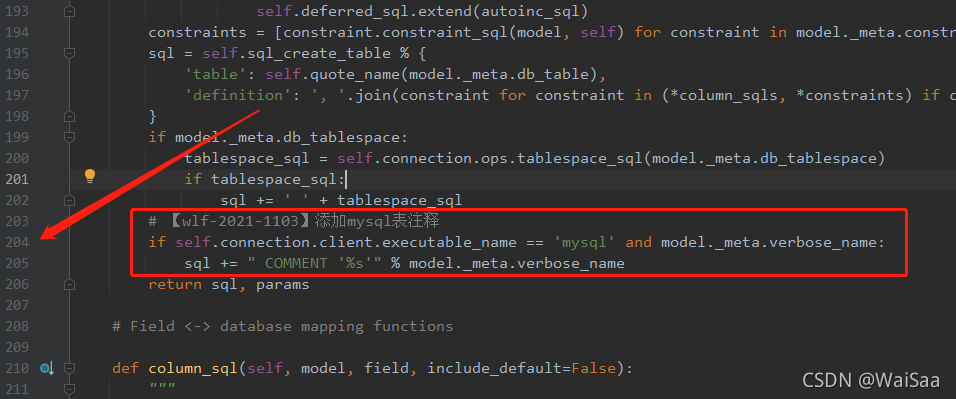956x399 pixels.
Task: Collapse docstring fold at line 211
Action: [x=70, y=389]
